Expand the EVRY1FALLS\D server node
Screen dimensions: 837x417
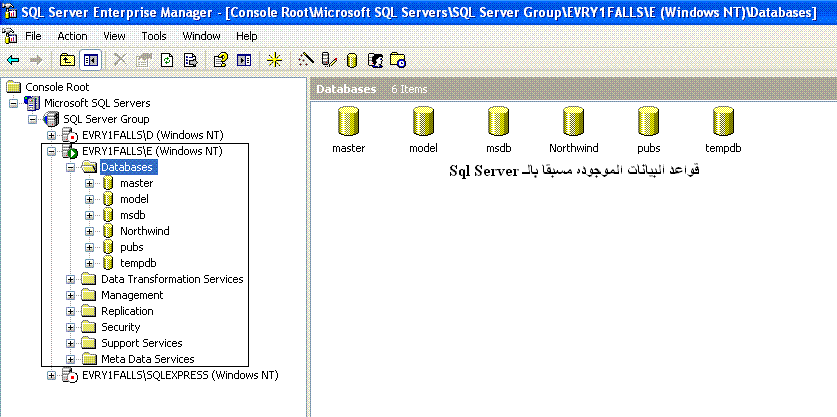pos(51,135)
